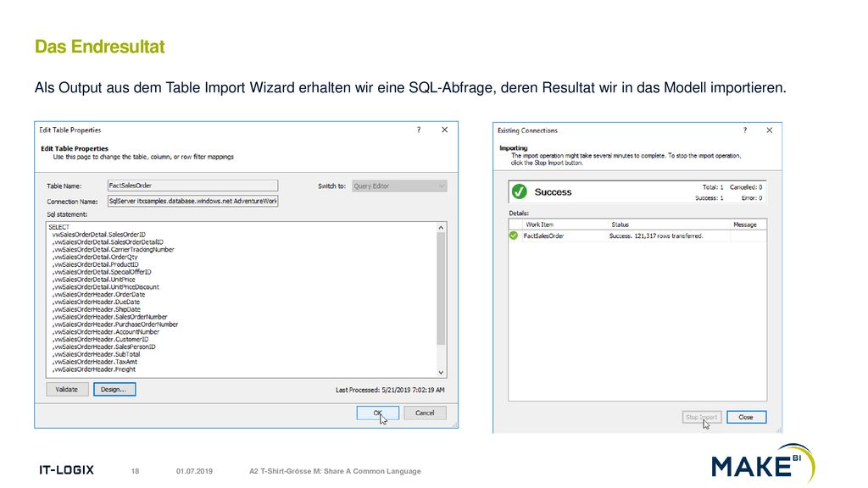Click the SELECT keyword in SQL statement
Viewport: 868px width, 488px height.
click(59, 227)
